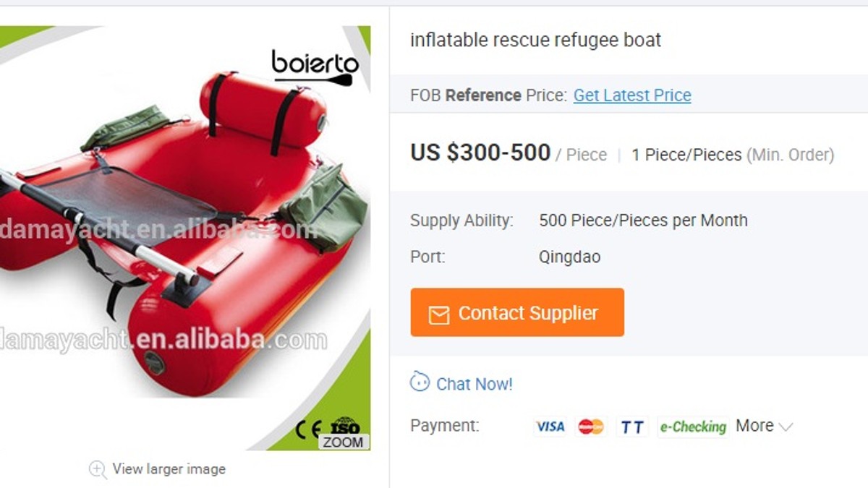This screenshot has width=868, height=488.
Task: Click the US $300-500 price text
Action: (480, 153)
